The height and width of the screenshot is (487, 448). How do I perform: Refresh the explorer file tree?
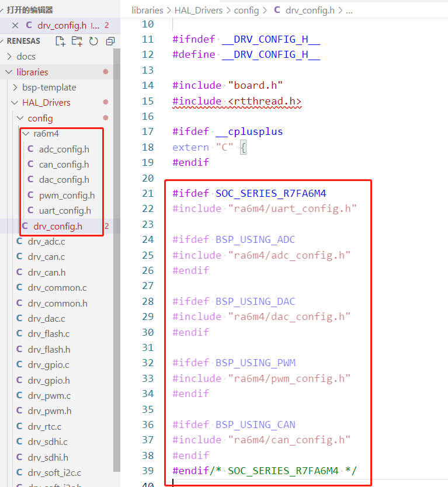click(93, 41)
